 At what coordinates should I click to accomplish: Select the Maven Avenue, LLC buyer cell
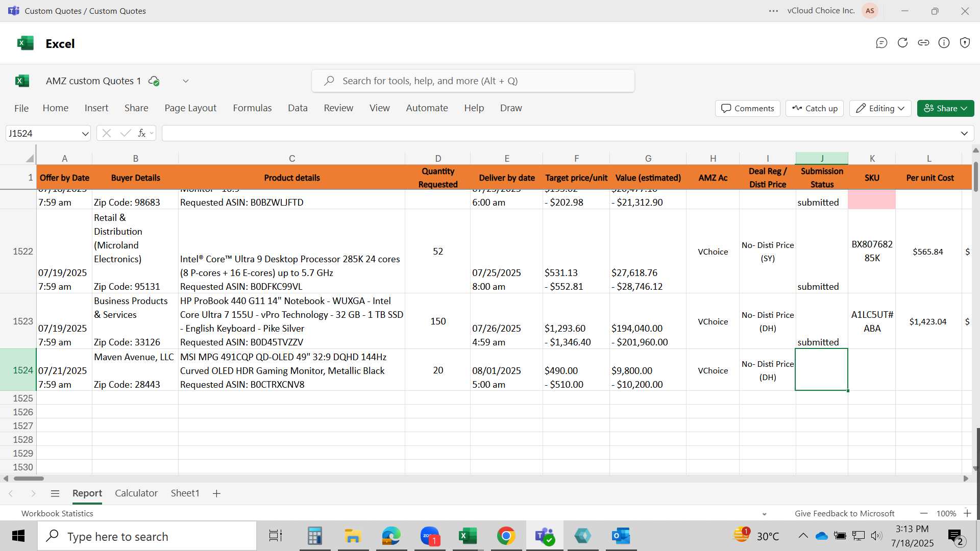coord(135,370)
